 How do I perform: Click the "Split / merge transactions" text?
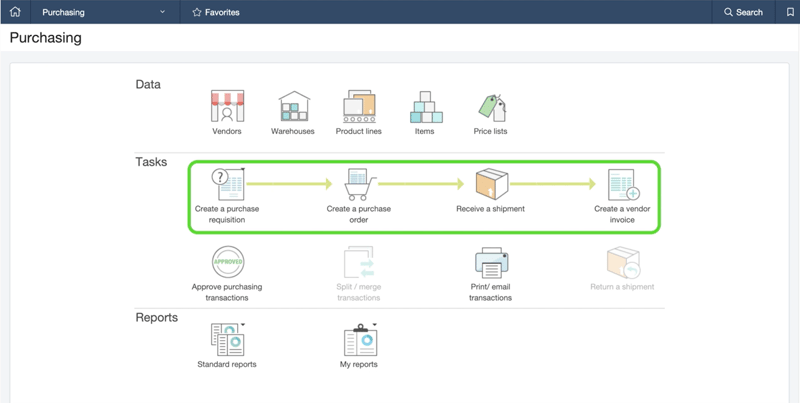click(359, 292)
